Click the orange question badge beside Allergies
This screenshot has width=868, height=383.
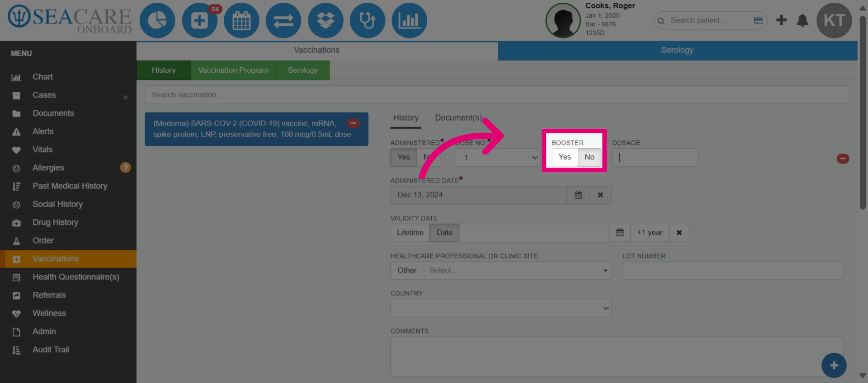[125, 168]
